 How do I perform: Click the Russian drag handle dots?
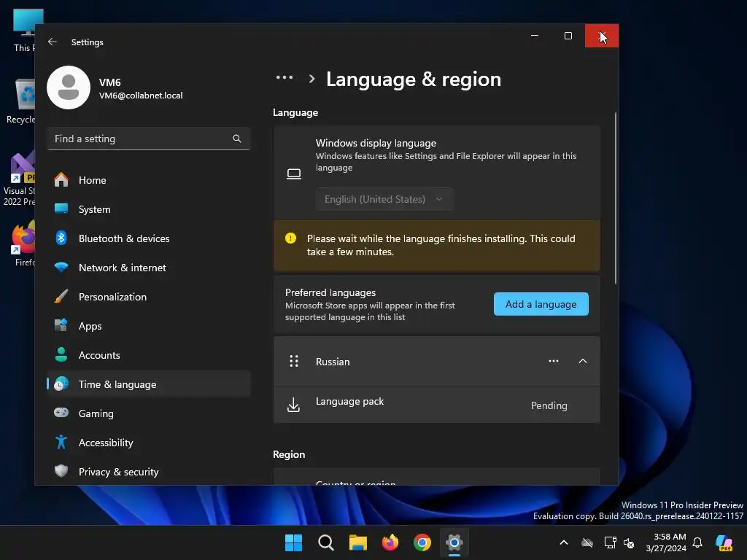pyautogui.click(x=294, y=362)
